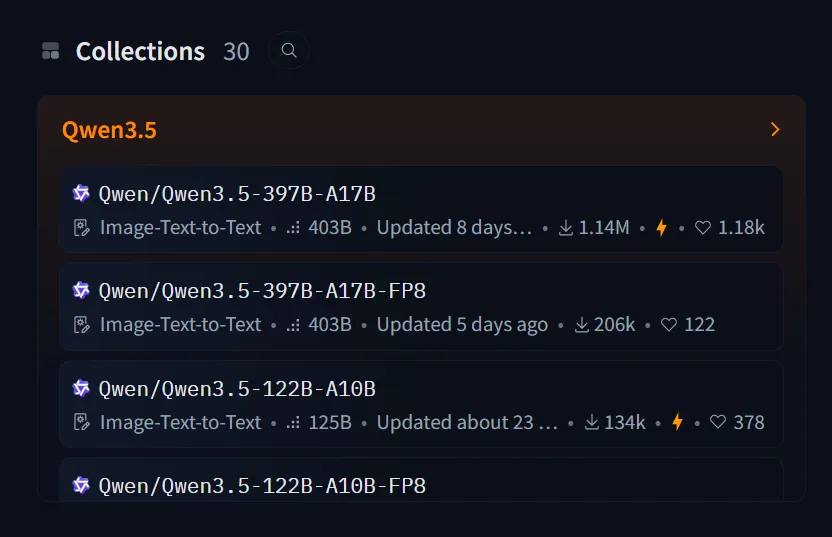Screen dimensions: 832x537
Task: Open Qwen/Qwen3.5-397B-A17B model link
Action: click(x=237, y=194)
